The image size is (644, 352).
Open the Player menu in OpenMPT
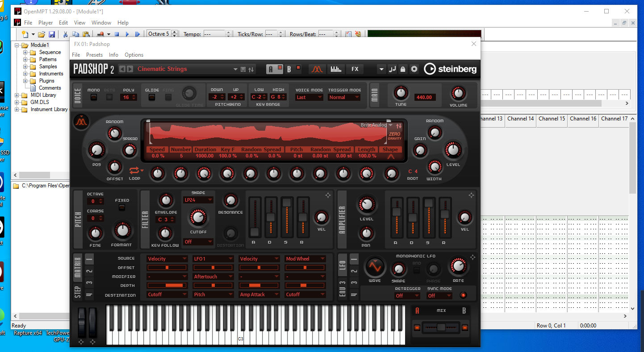46,23
